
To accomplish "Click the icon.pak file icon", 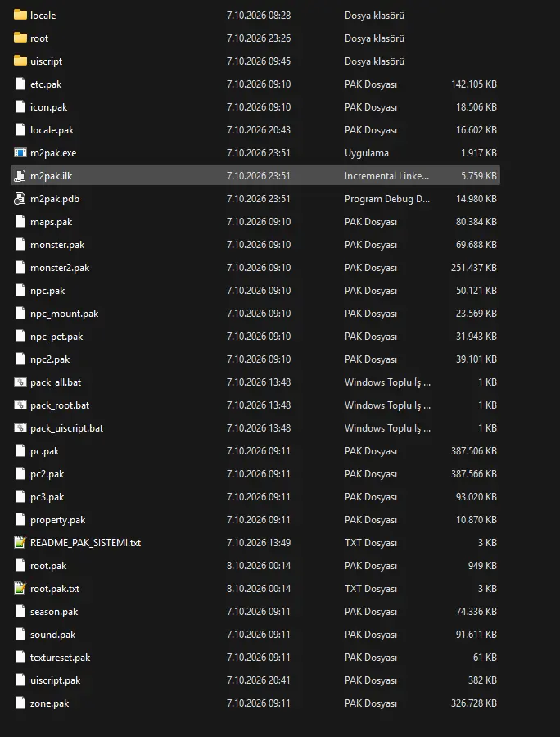I will (x=20, y=107).
